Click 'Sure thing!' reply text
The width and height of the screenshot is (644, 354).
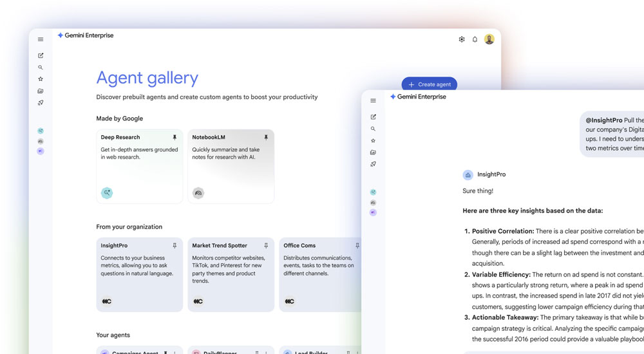pyautogui.click(x=478, y=191)
